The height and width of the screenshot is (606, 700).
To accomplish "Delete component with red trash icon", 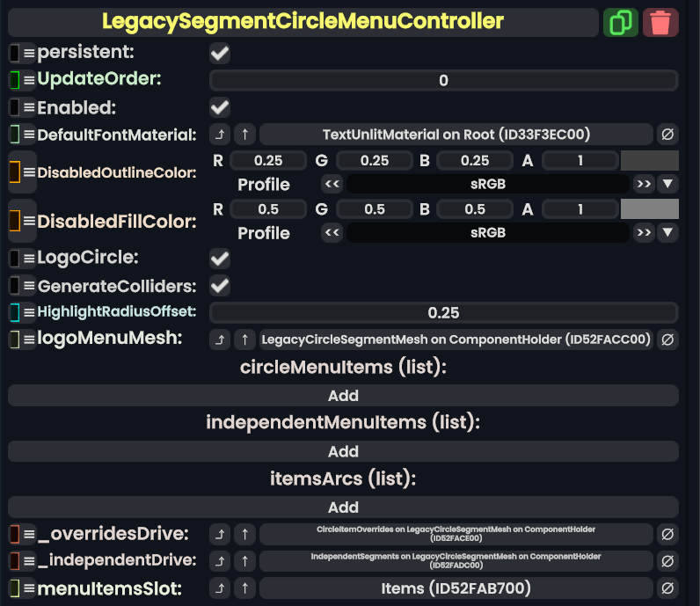I will 660,22.
